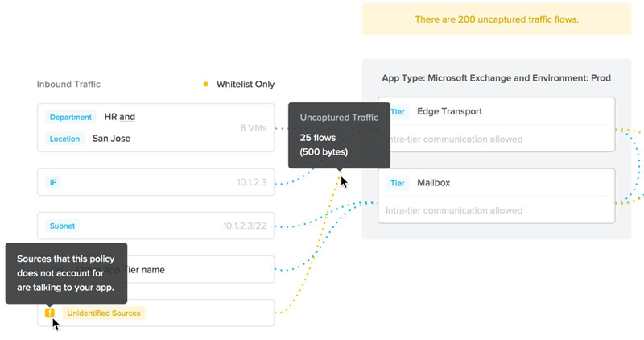644x340 pixels.
Task: Click the yellow warning icon beside Unidentified Sources
Action: point(50,313)
